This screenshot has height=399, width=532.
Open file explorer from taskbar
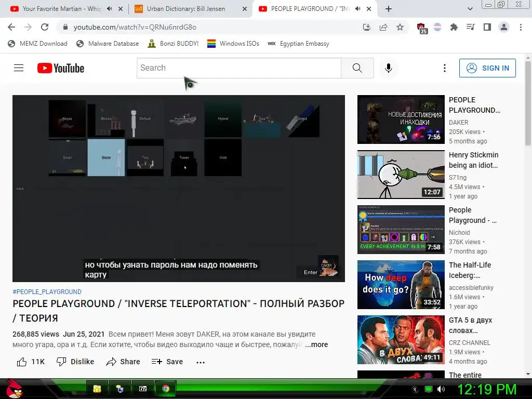(97, 389)
